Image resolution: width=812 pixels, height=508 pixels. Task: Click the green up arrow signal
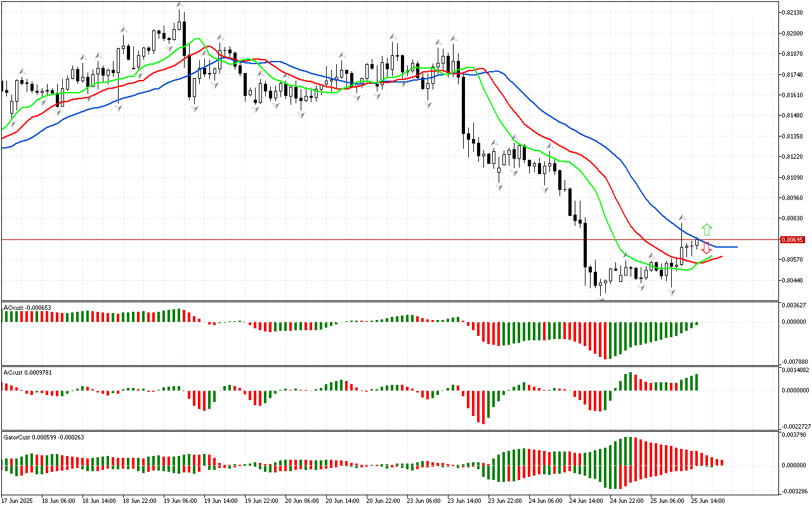(707, 229)
